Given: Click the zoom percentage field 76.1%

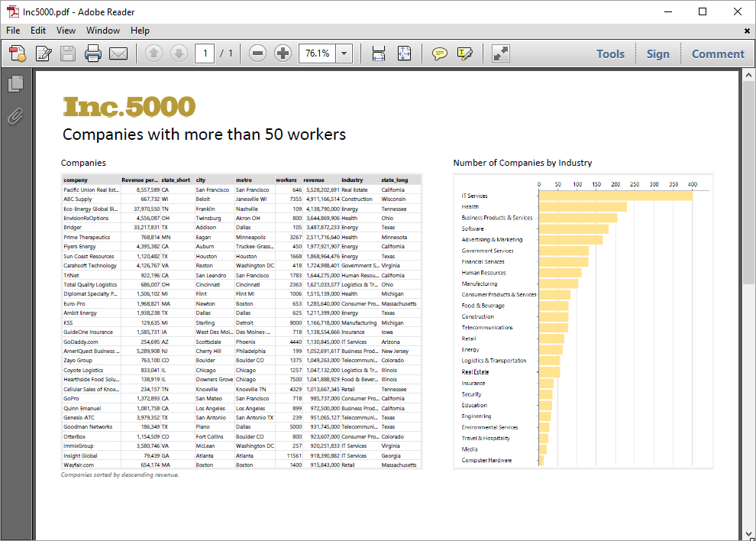Looking at the screenshot, I should (x=318, y=53).
